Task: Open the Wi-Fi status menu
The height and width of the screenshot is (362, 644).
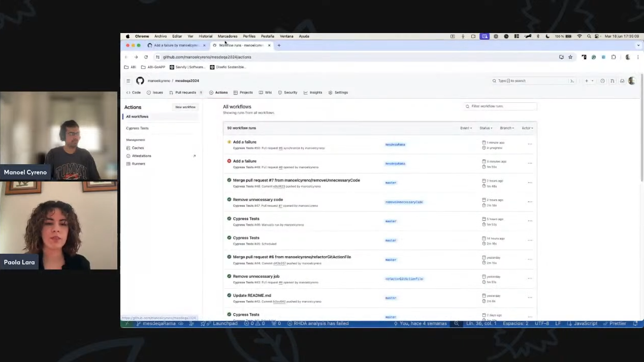Action: (579, 37)
